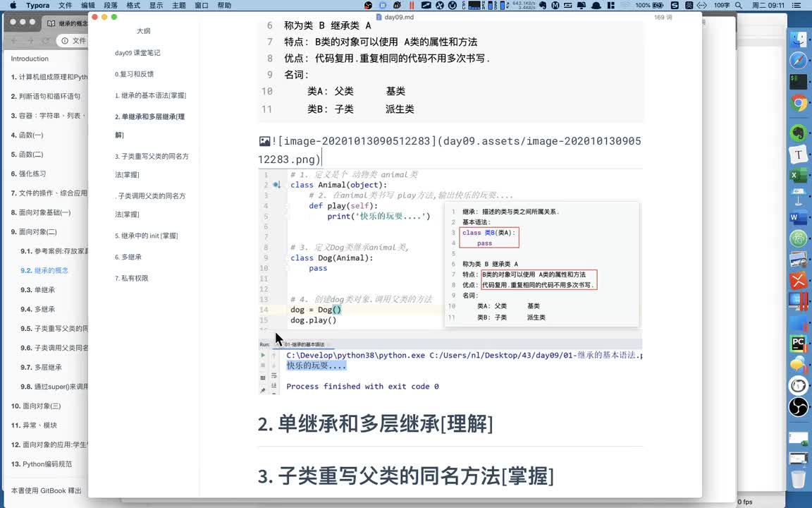Open PyCharm from the dock
Screen dimensions: 812x508
pyautogui.click(x=798, y=344)
